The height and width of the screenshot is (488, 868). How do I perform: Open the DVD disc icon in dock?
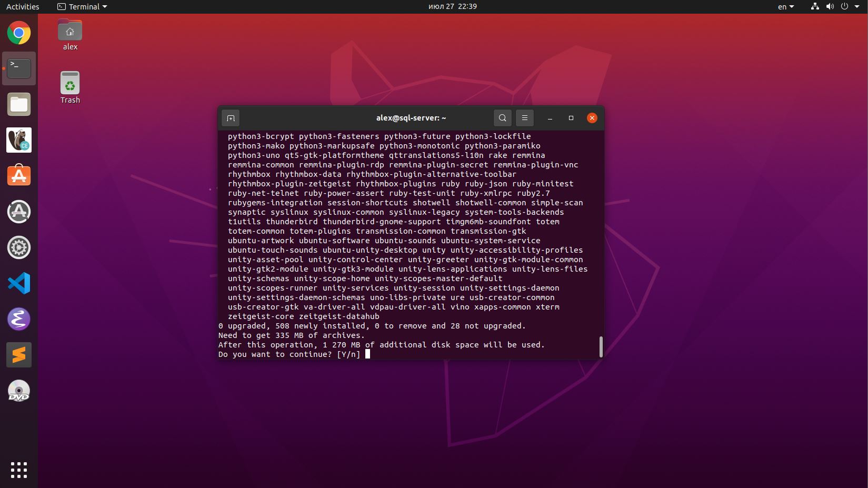[x=19, y=391]
